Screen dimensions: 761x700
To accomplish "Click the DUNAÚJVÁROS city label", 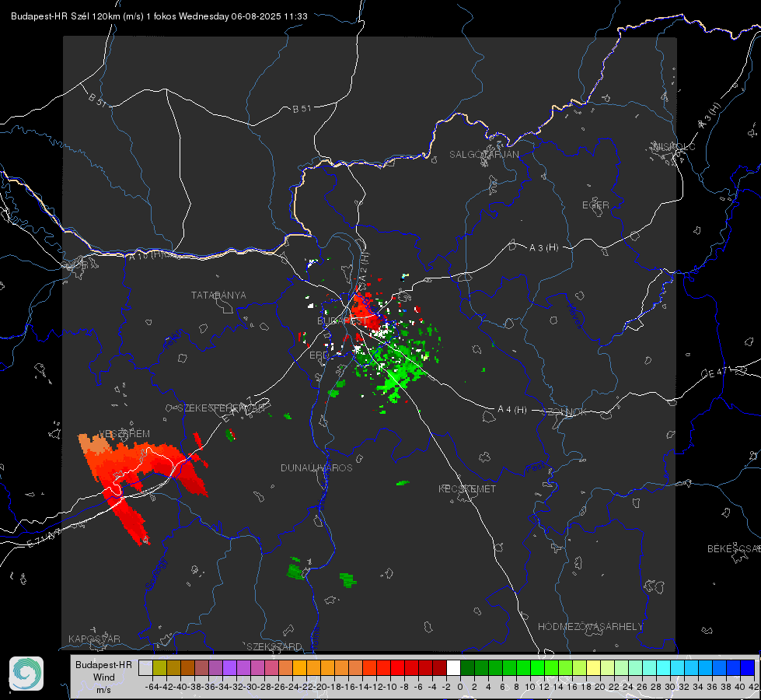I will 316,467.
